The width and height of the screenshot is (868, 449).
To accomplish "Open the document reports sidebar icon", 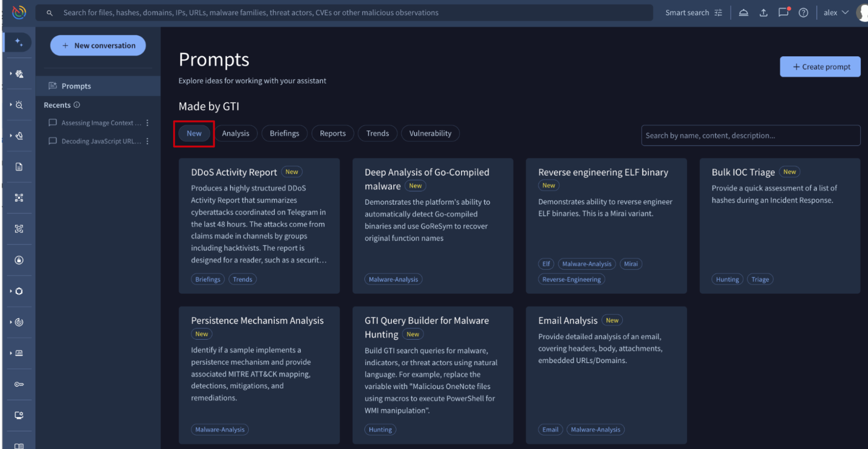I will click(x=19, y=167).
